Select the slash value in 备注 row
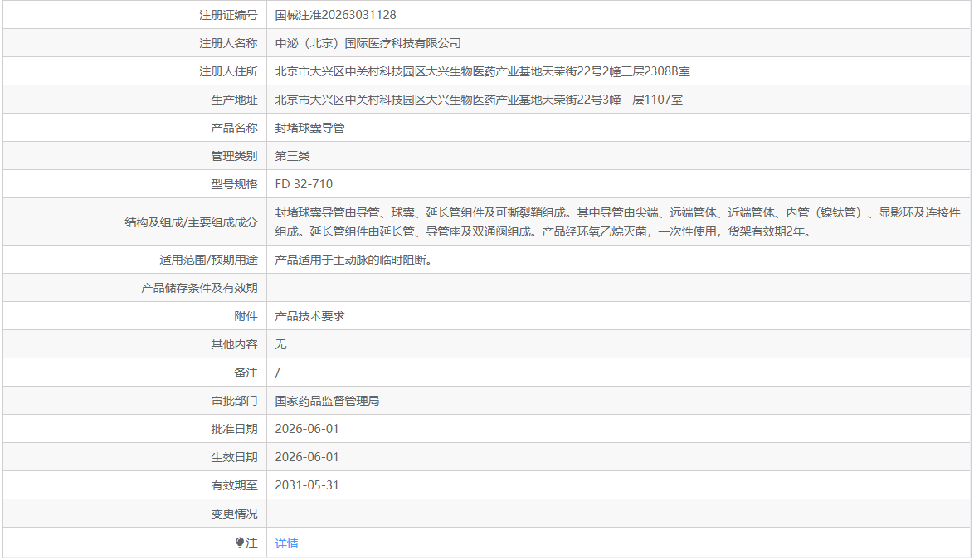The width and height of the screenshot is (974, 560). coord(278,373)
